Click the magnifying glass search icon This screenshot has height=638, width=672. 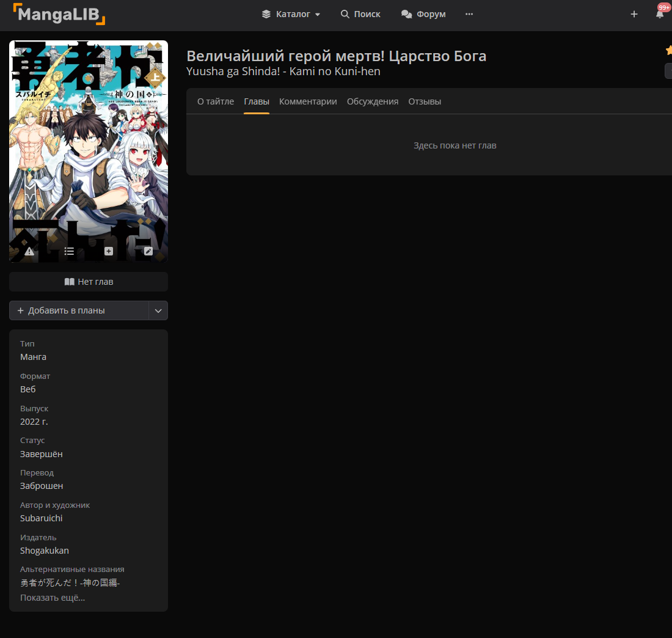[345, 14]
